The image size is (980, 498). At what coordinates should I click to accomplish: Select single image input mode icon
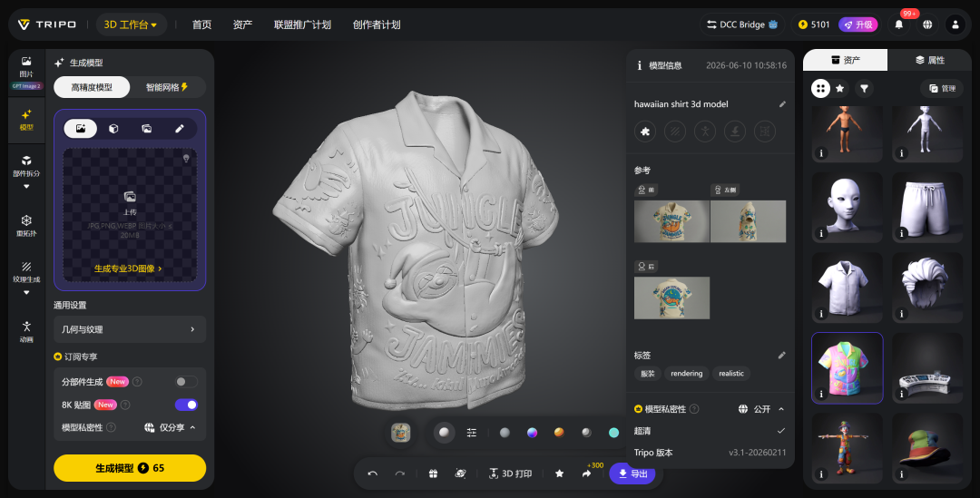click(81, 128)
